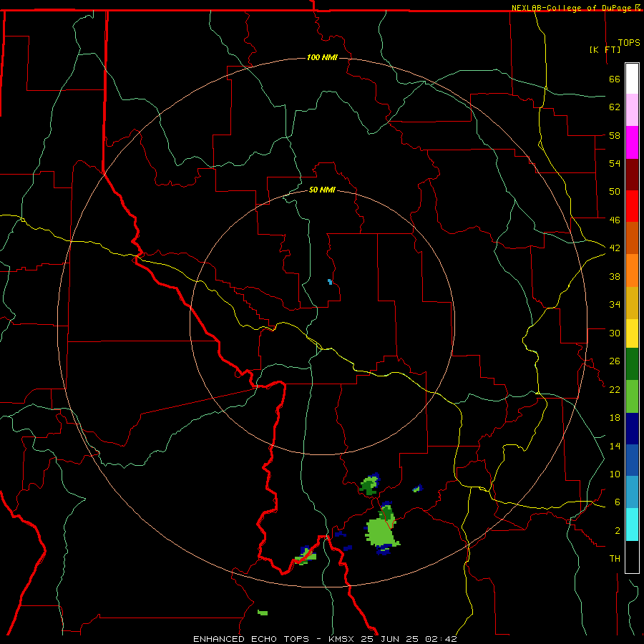The width and height of the screenshot is (644, 644).
Task: Click the 100 NMI range ring label
Action: coord(322,57)
